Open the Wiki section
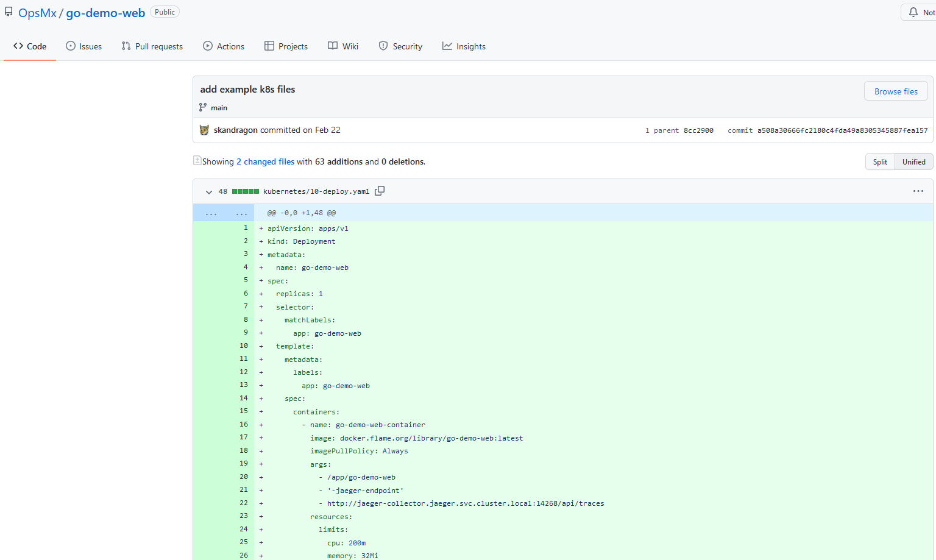This screenshot has width=936, height=560. click(342, 46)
